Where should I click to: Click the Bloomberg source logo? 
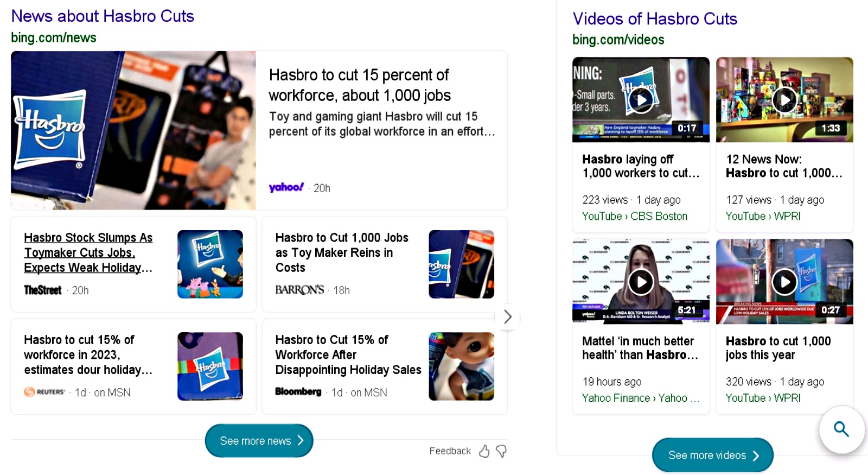click(298, 391)
